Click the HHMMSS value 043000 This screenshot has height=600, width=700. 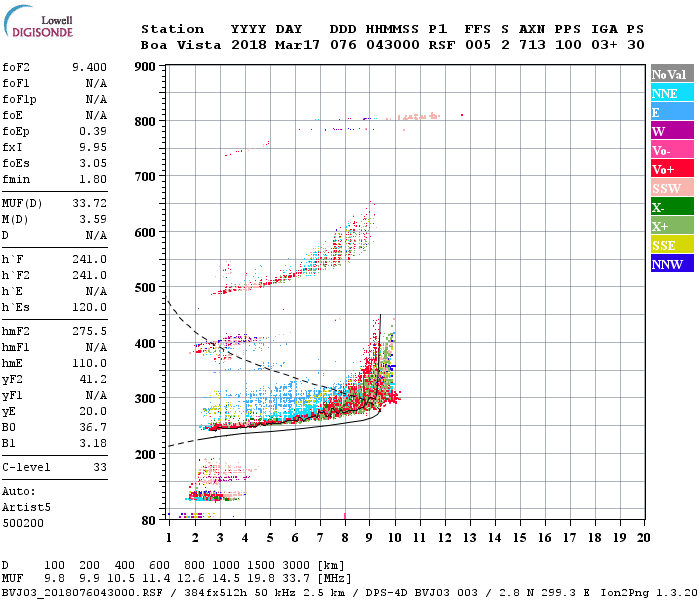393,45
